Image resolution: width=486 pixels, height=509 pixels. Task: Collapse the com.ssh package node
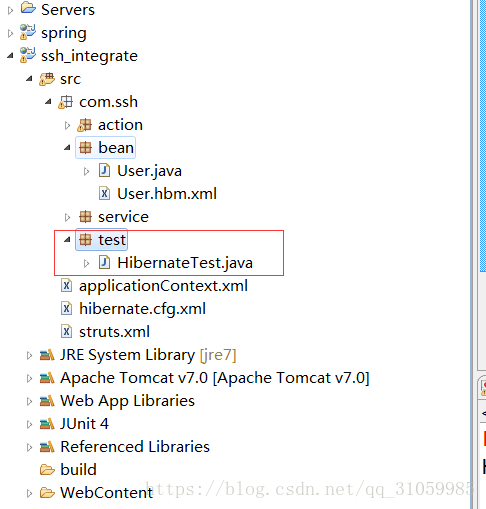coord(48,102)
